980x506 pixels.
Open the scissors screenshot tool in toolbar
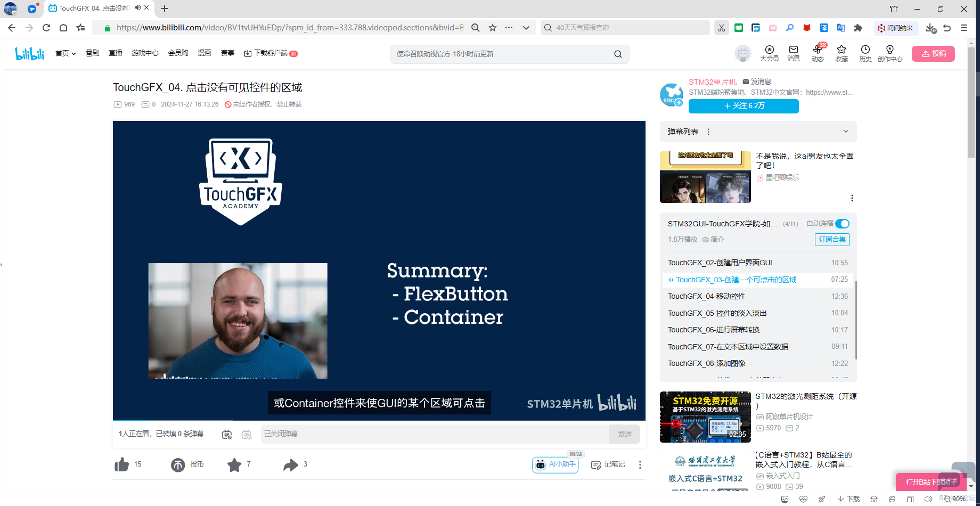[722, 28]
